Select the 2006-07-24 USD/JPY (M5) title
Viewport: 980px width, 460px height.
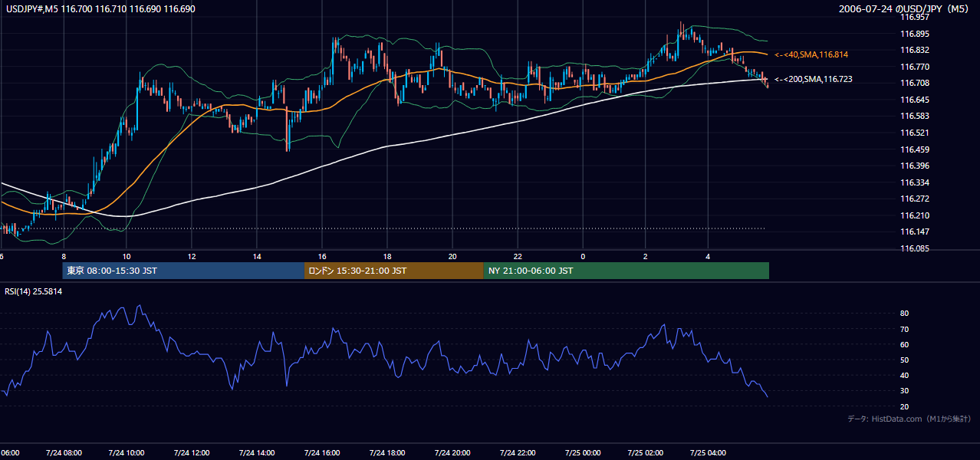pos(906,9)
